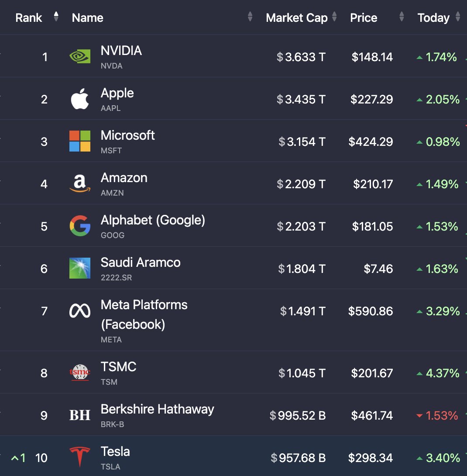467x476 pixels.
Task: Click Saudi Aramco market cap $1.804 T
Action: click(x=302, y=269)
